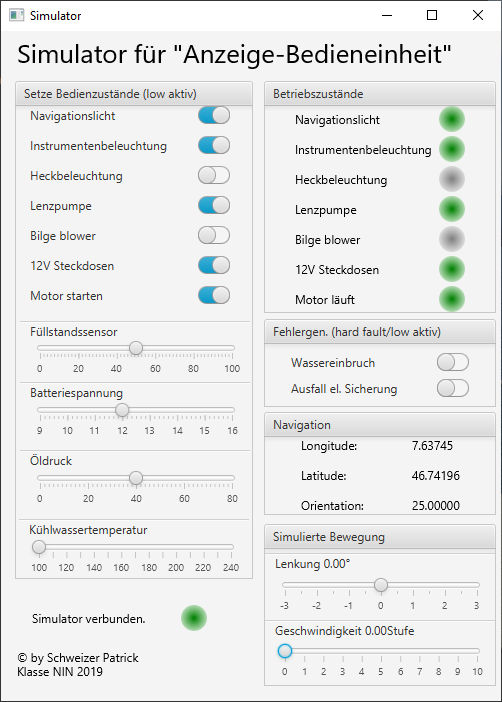Click the Motor läuft green LED
This screenshot has width=502, height=702.
pyautogui.click(x=451, y=300)
